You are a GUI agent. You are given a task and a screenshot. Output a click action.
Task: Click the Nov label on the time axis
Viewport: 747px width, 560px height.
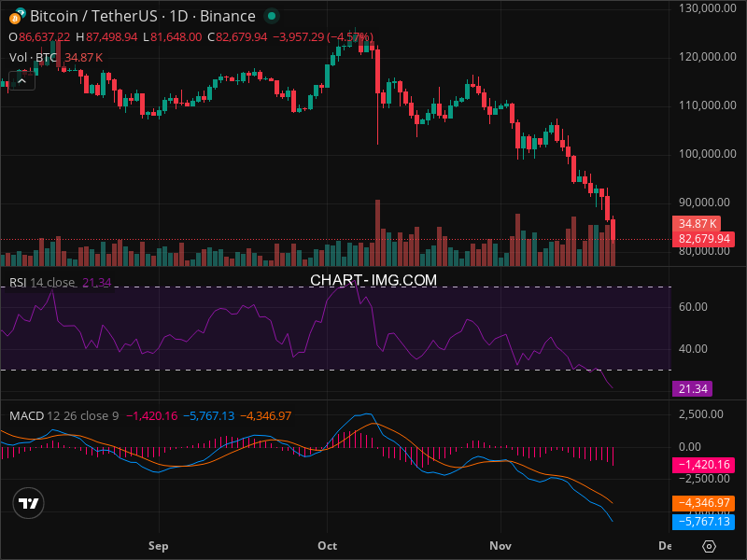tap(501, 544)
